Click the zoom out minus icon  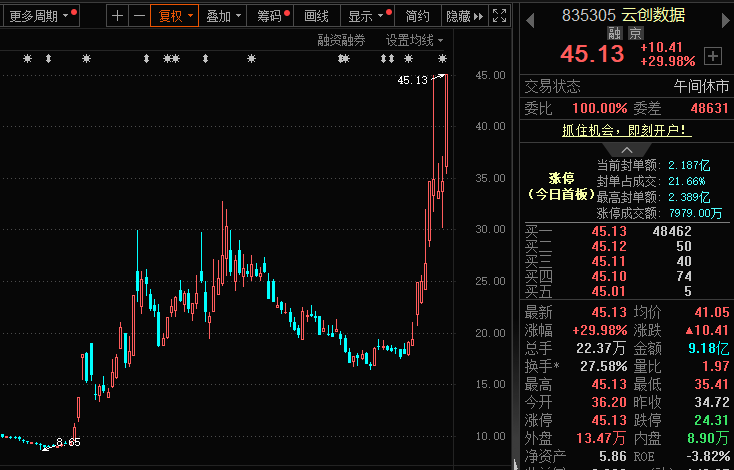point(138,16)
